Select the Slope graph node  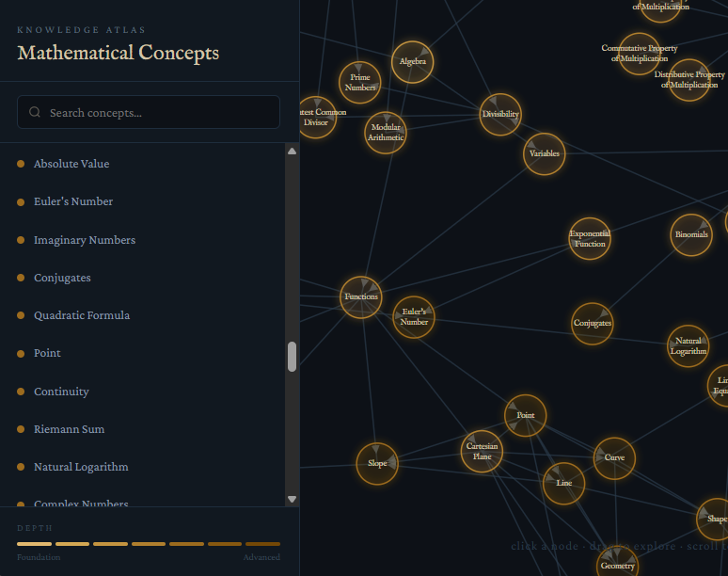(x=377, y=464)
